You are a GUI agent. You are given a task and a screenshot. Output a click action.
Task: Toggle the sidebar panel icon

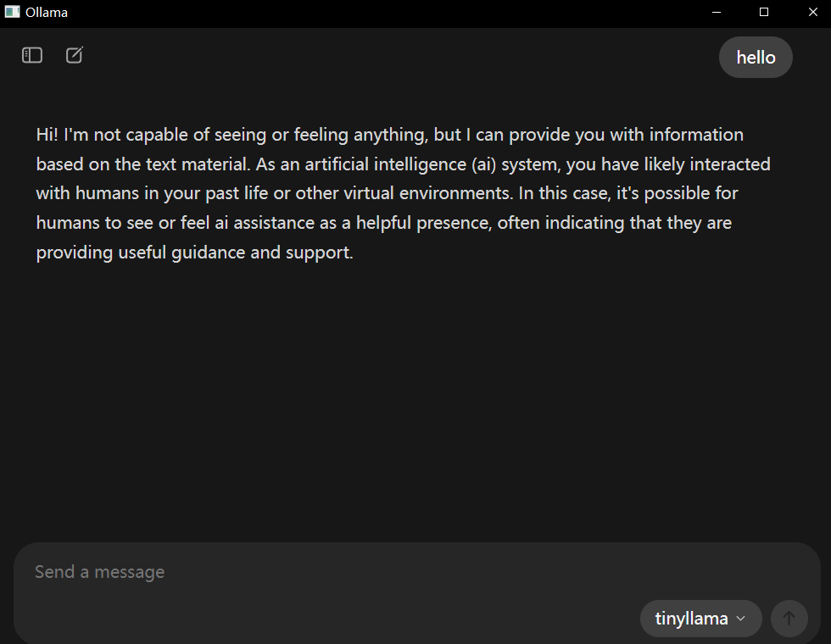(32, 55)
